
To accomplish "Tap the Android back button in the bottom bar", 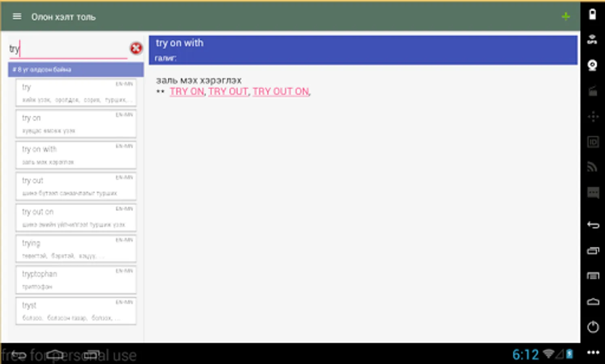I will click(18, 355).
